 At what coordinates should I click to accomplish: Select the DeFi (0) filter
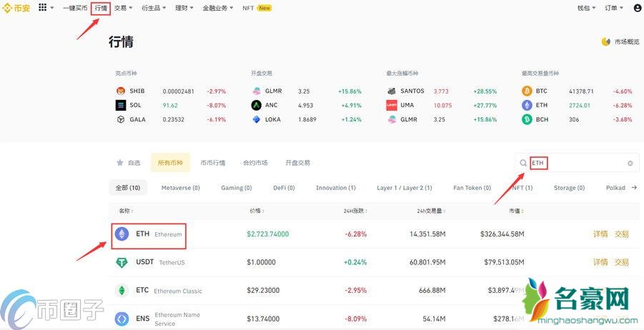pyautogui.click(x=284, y=188)
